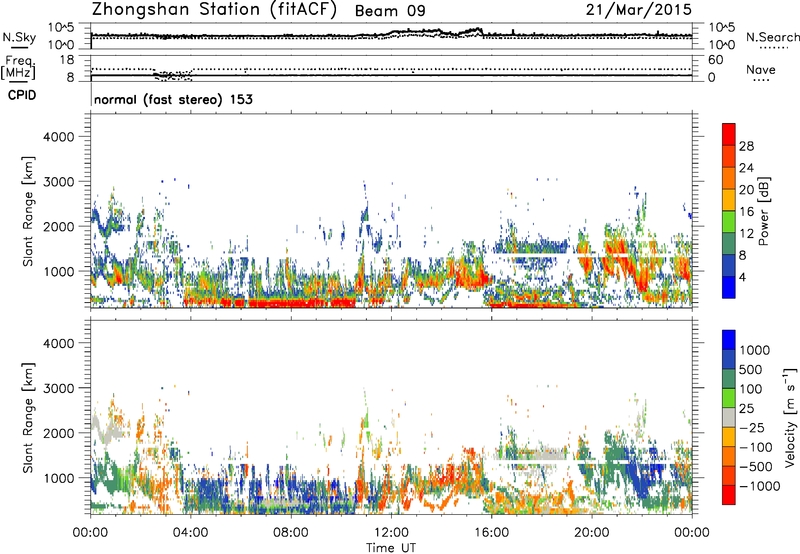Click the '28' power colorbar value

tap(746, 146)
